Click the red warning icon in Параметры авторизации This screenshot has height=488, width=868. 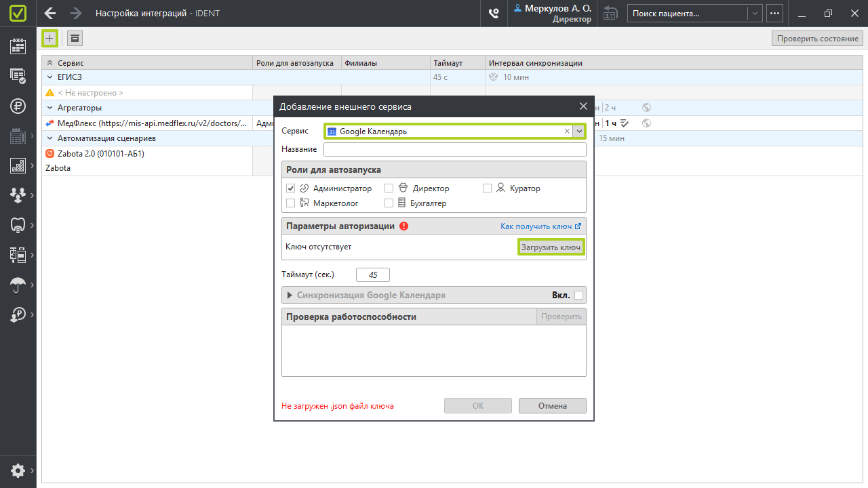[x=404, y=226]
